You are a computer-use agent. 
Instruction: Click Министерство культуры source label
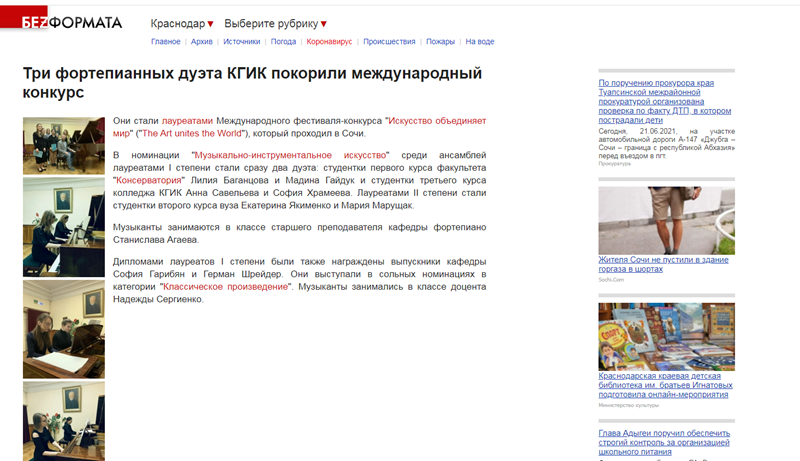[629, 405]
